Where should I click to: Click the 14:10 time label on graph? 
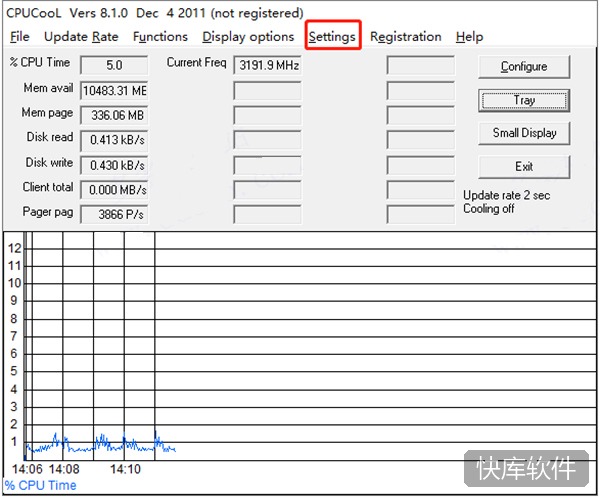click(x=126, y=469)
